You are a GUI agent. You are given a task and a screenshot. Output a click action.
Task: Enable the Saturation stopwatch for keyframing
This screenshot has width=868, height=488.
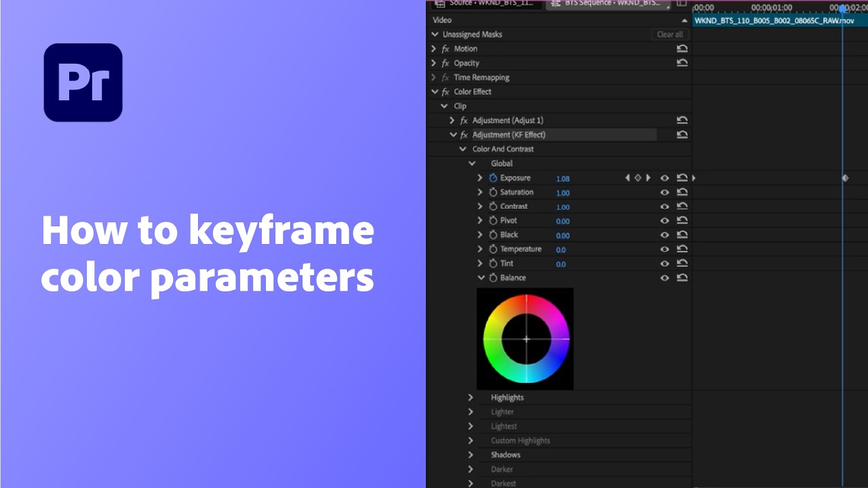pos(493,192)
